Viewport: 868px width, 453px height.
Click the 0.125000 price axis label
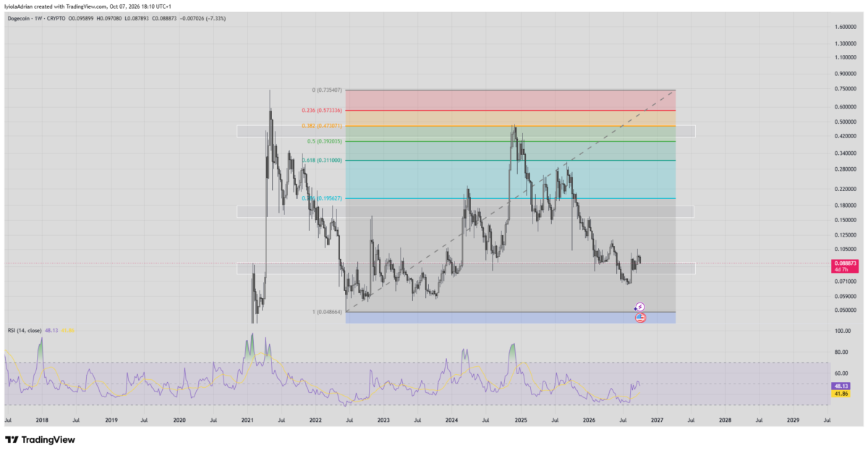846,235
